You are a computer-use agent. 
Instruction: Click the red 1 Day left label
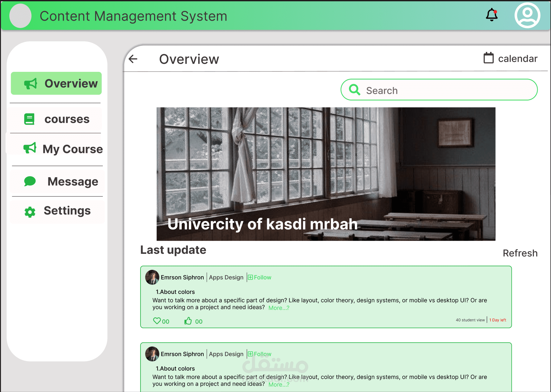(x=498, y=320)
